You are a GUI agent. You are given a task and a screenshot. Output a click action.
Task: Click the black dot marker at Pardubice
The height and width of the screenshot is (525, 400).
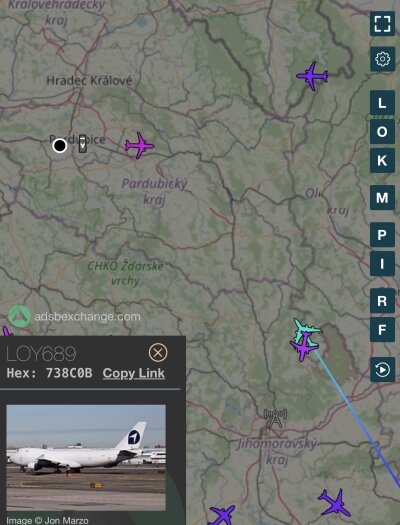[60, 146]
